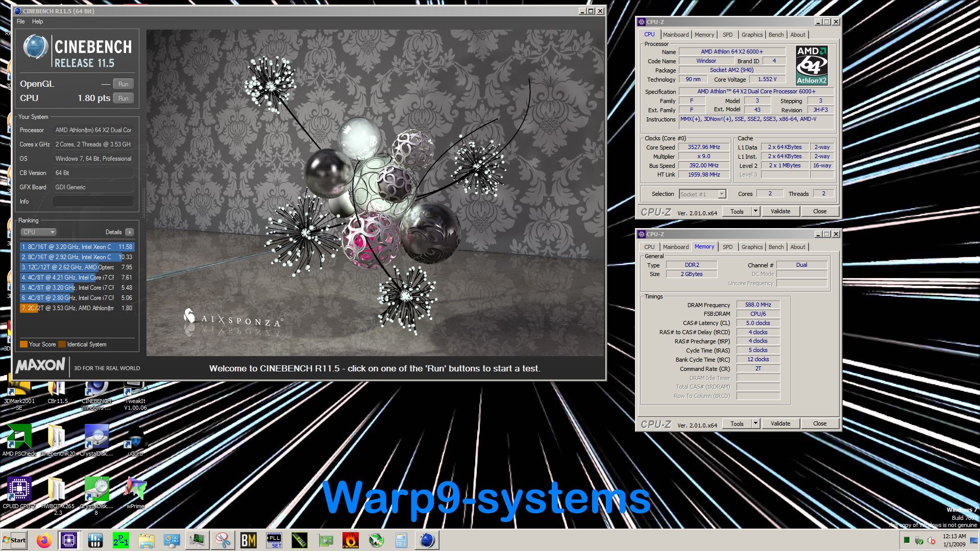The image size is (980, 551).
Task: Launch the PLL SET taskbar icon
Action: tap(274, 540)
